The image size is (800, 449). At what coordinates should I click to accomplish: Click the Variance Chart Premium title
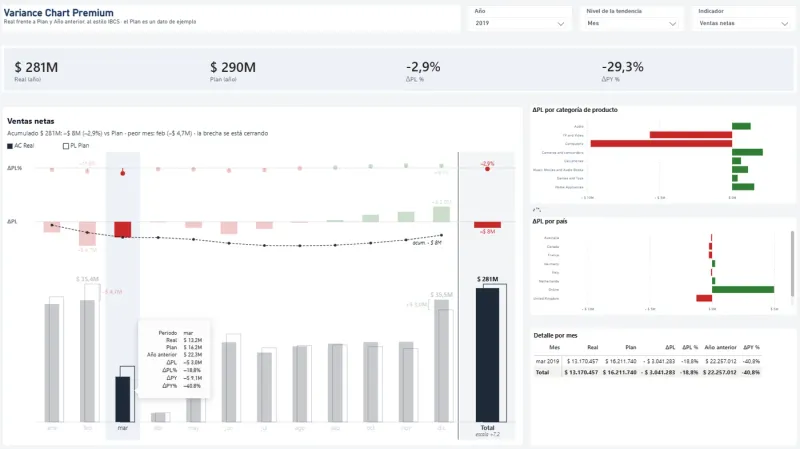pyautogui.click(x=59, y=13)
